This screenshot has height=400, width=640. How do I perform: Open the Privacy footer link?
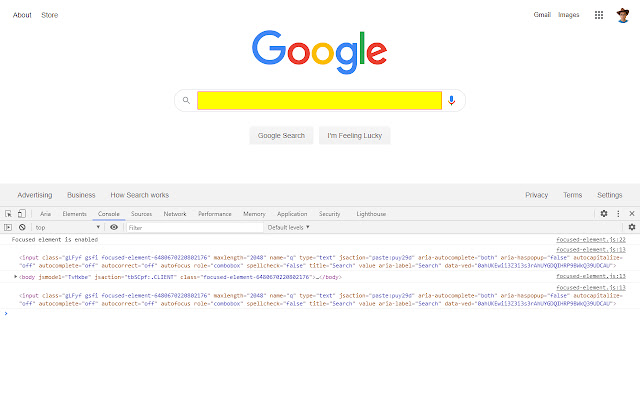click(x=536, y=195)
